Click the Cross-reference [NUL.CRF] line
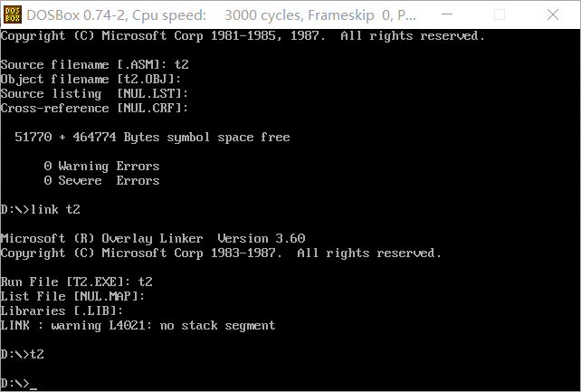Image resolution: width=581 pixels, height=392 pixels. click(94, 109)
